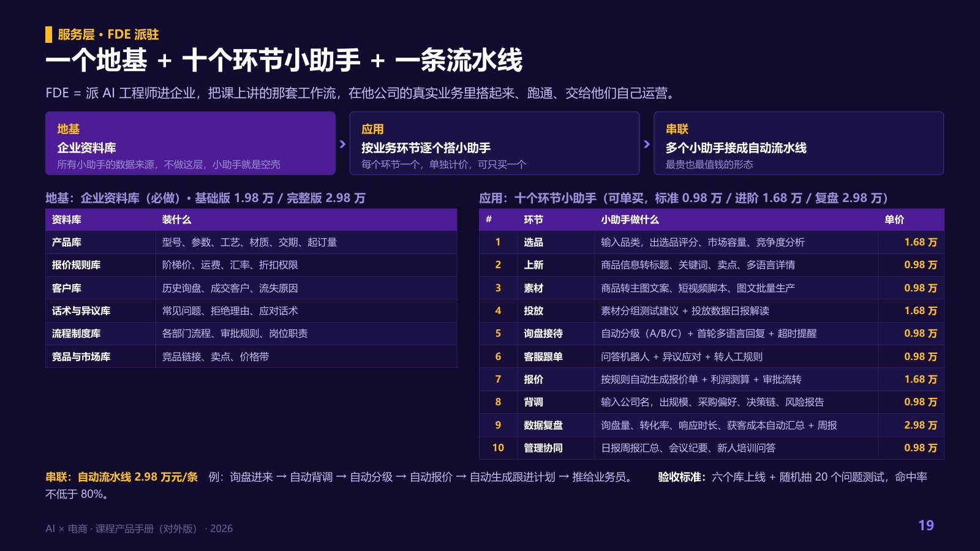The width and height of the screenshot is (980, 551).
Task: Select the 报价规则库 cell
Action: point(100,265)
